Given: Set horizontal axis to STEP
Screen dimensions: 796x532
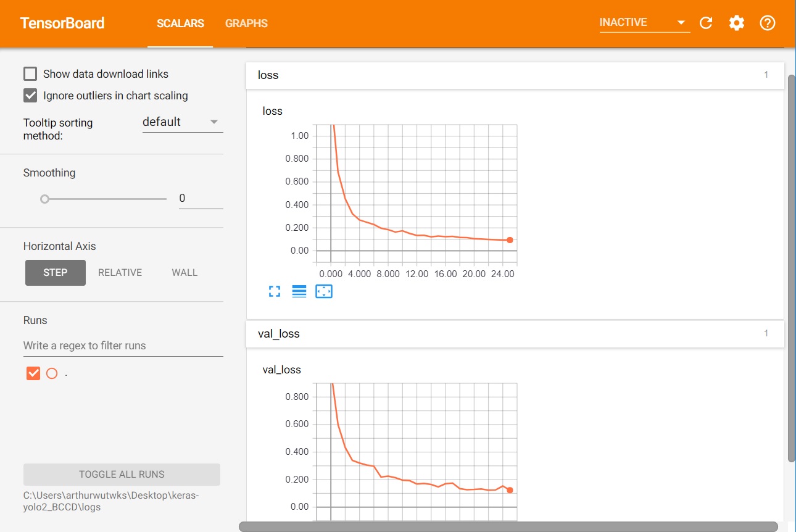Looking at the screenshot, I should pos(56,273).
